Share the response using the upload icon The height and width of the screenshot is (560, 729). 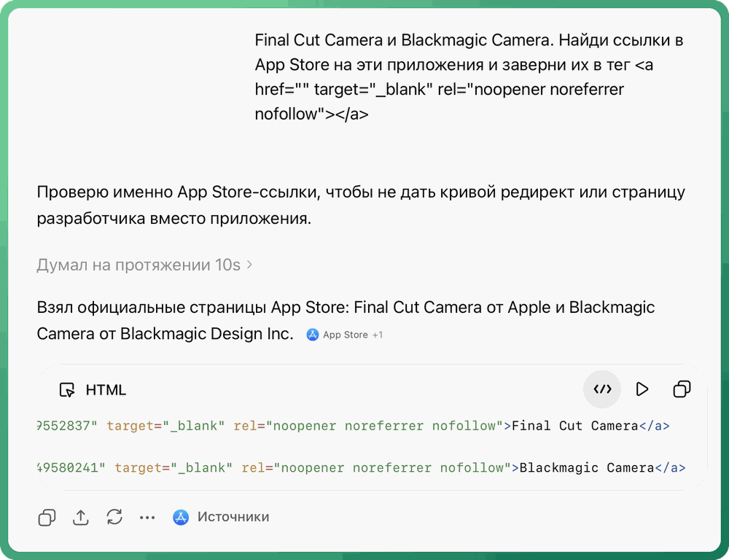coord(80,517)
